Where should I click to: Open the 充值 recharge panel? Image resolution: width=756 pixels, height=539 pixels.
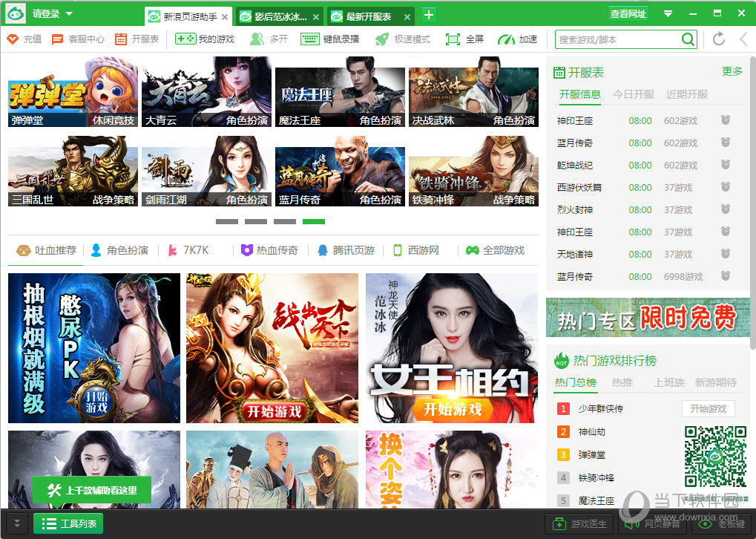23,39
